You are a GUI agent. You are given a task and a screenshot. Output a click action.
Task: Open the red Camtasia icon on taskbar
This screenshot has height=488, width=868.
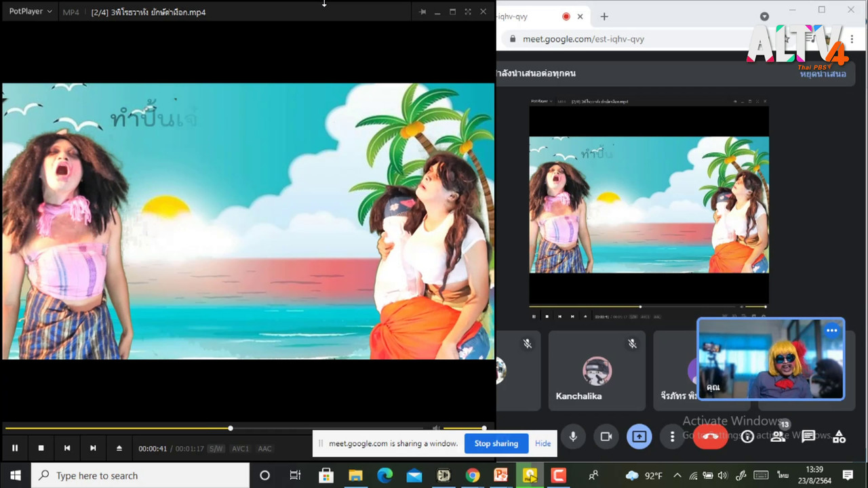[x=558, y=475]
